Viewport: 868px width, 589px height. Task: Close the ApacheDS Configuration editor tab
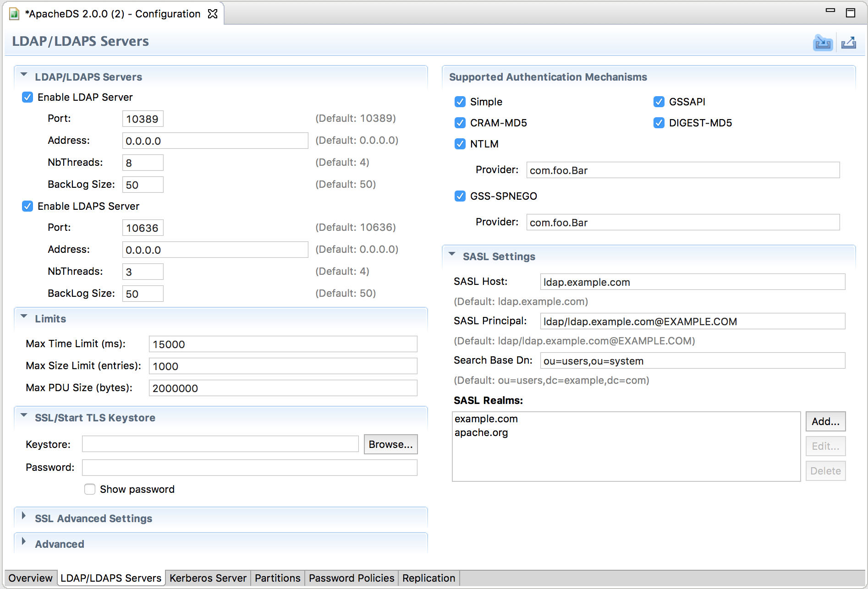[213, 14]
